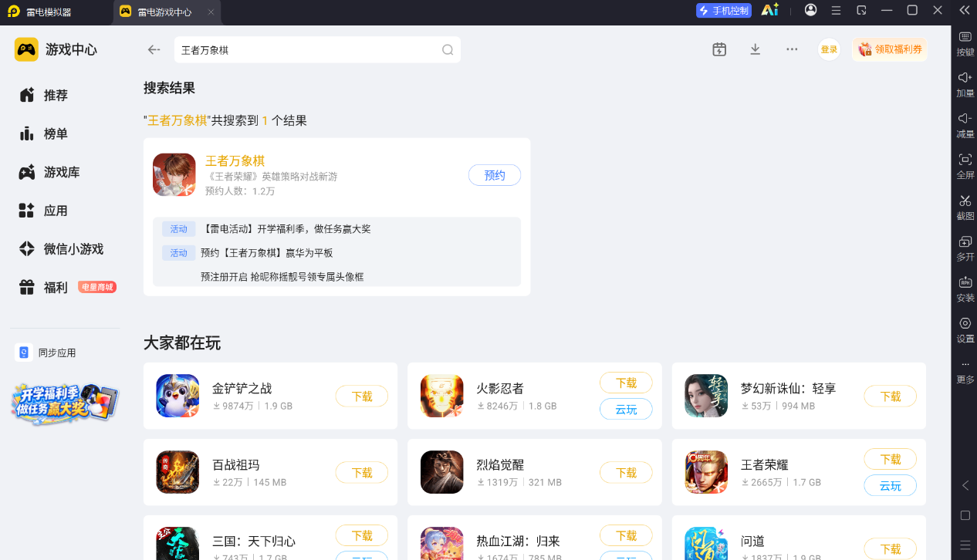Click the screenshot scissors tool (截图)
Image resolution: width=977 pixels, height=560 pixels.
pos(965,207)
